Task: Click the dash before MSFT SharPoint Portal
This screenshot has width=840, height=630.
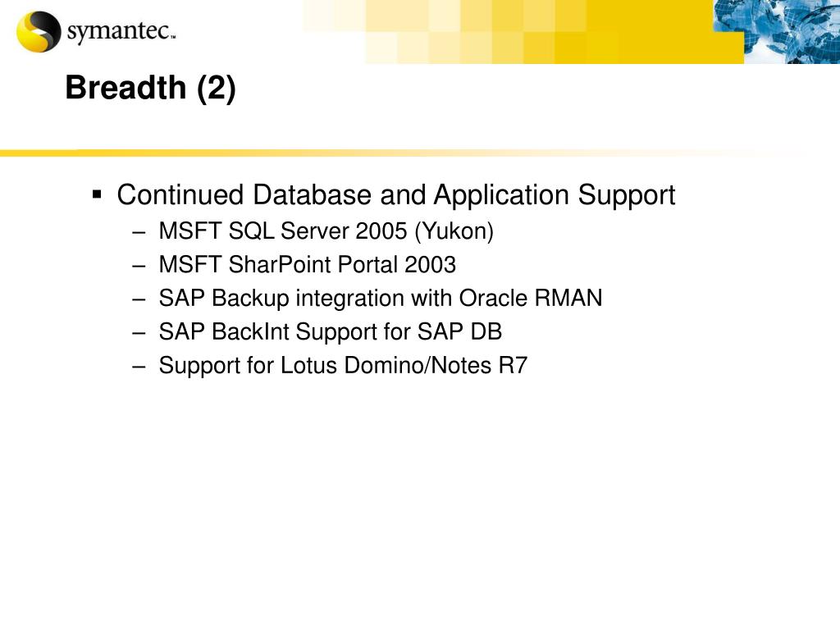Action: pos(139,266)
